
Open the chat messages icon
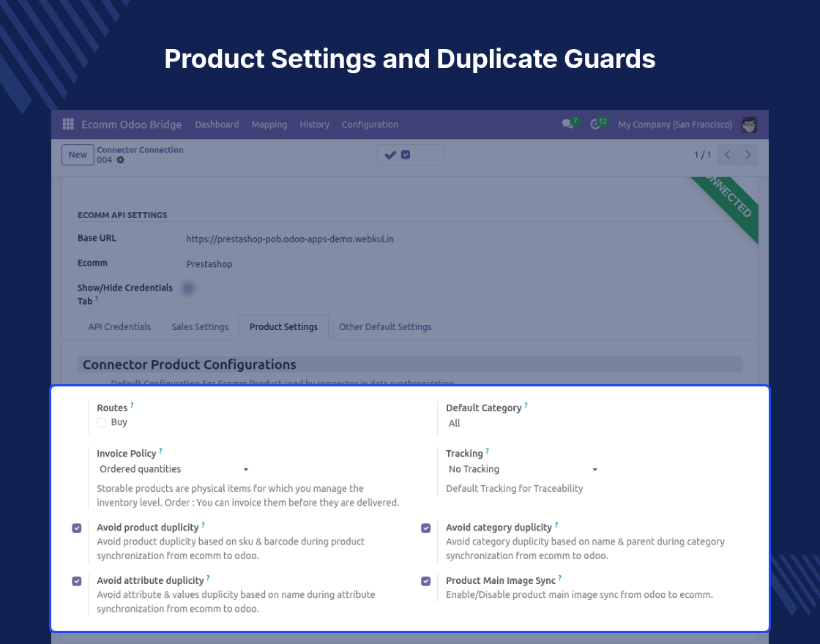tap(567, 124)
